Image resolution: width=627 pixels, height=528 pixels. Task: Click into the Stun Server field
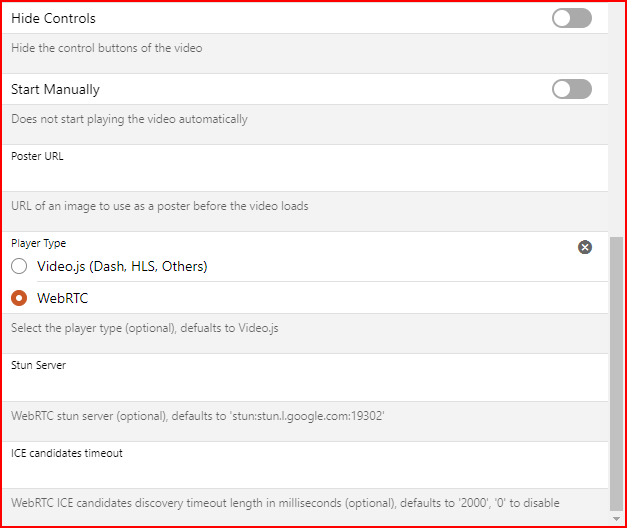[300, 386]
